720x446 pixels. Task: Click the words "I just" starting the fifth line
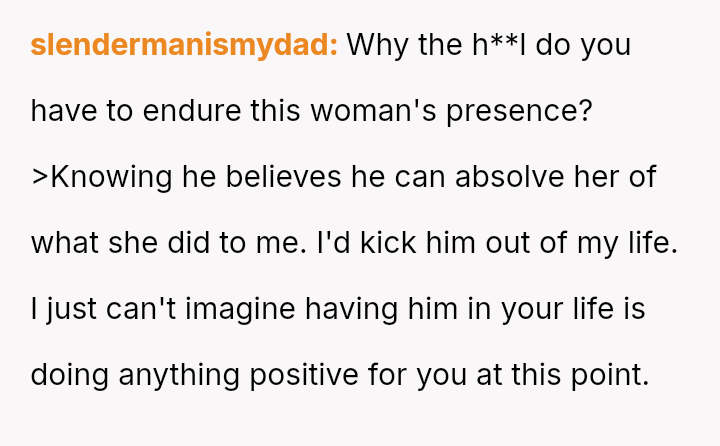pyautogui.click(x=63, y=309)
